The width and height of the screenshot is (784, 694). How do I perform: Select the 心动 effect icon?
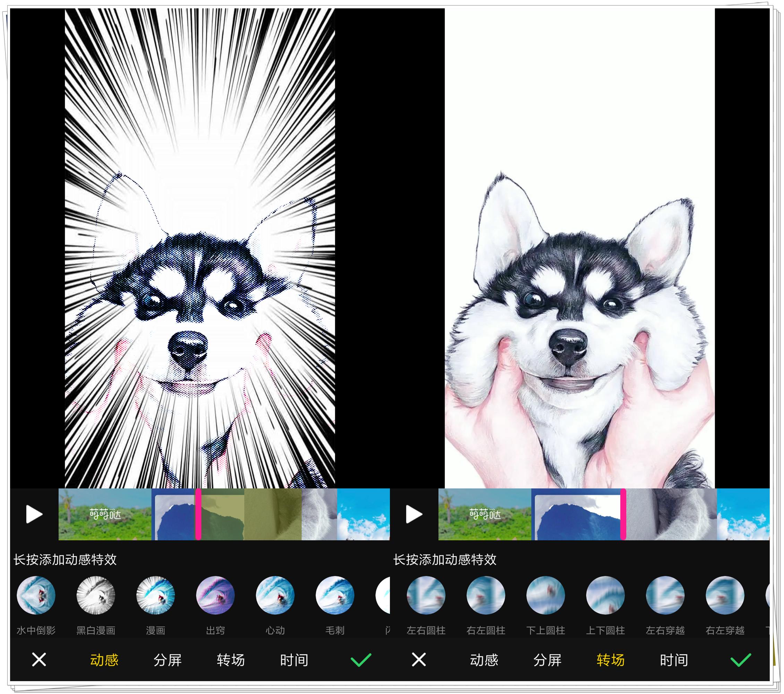pyautogui.click(x=275, y=595)
